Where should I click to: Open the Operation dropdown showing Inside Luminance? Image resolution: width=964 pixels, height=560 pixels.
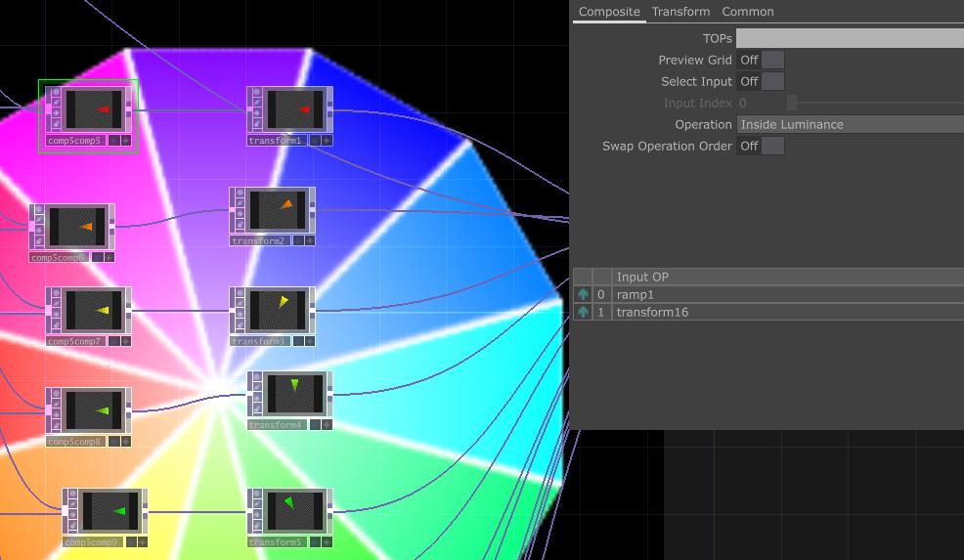pyautogui.click(x=851, y=124)
